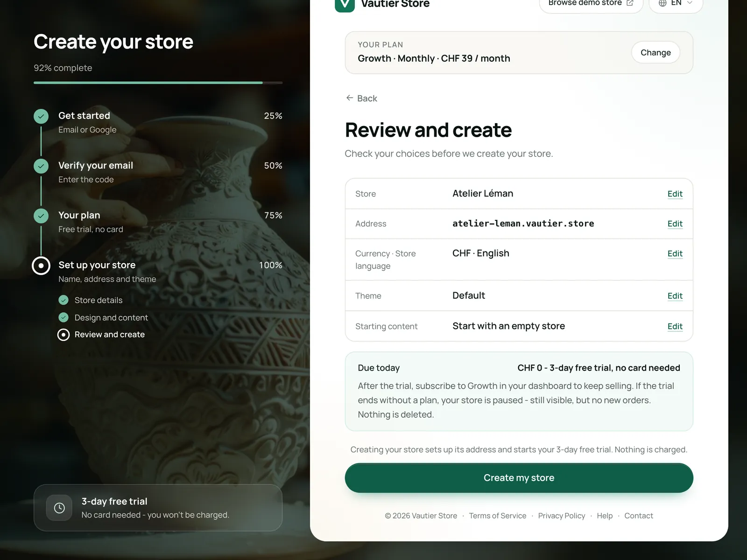Open Privacy Policy link
747x560 pixels.
coord(561,516)
